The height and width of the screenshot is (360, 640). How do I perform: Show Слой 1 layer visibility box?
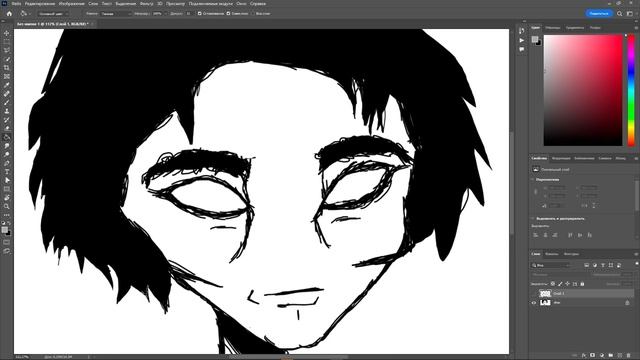point(534,293)
